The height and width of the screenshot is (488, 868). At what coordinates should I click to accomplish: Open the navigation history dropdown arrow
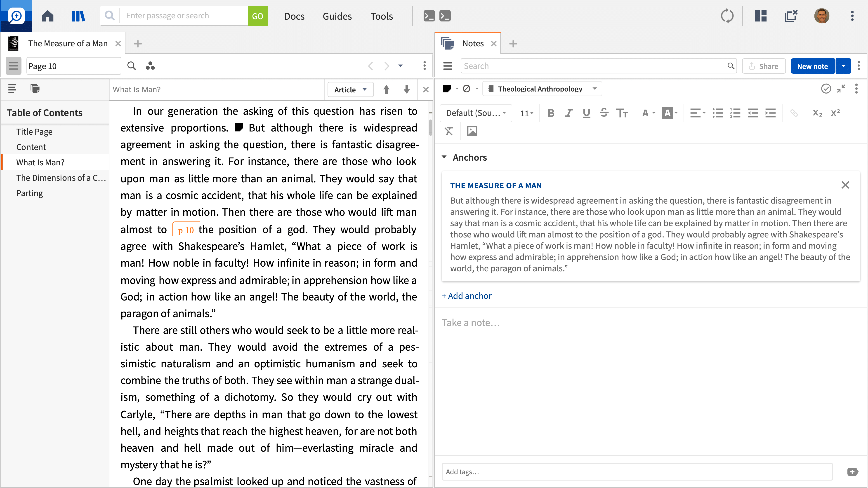point(400,66)
